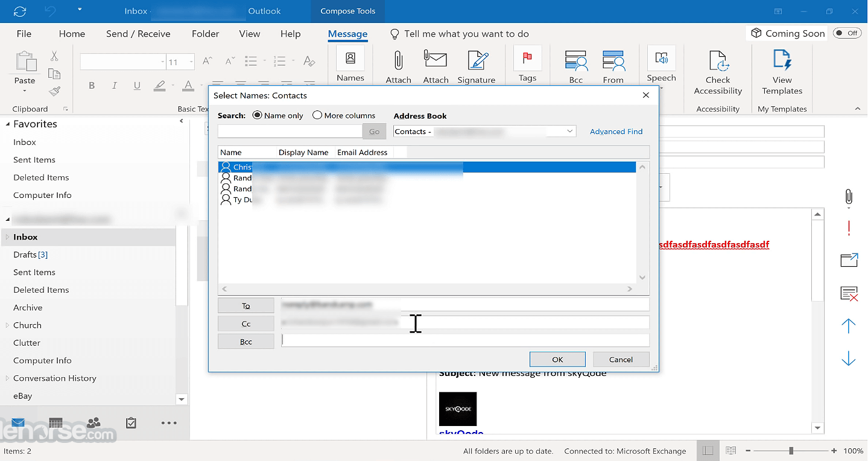Click the Underline formatting icon
The height and width of the screenshot is (461, 868).
(x=137, y=86)
